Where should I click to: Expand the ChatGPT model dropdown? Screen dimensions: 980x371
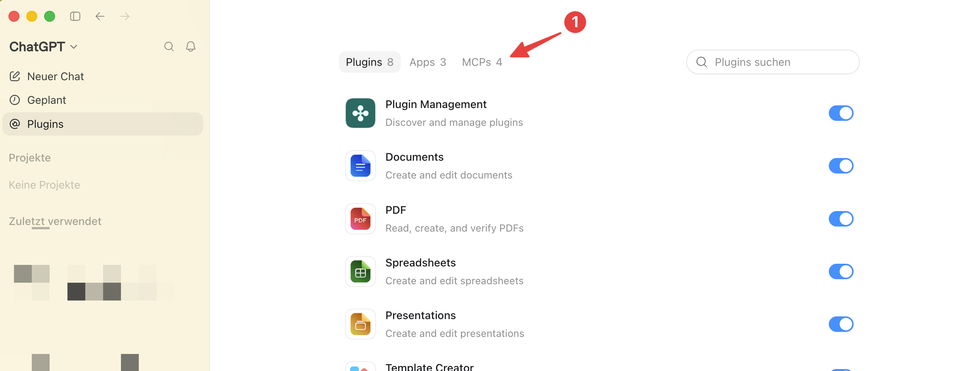(43, 47)
